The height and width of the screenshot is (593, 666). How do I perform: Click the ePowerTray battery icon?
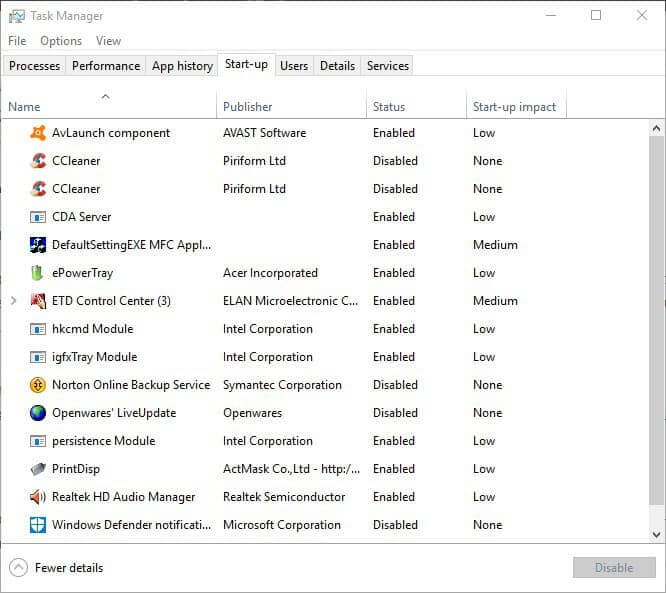(37, 273)
